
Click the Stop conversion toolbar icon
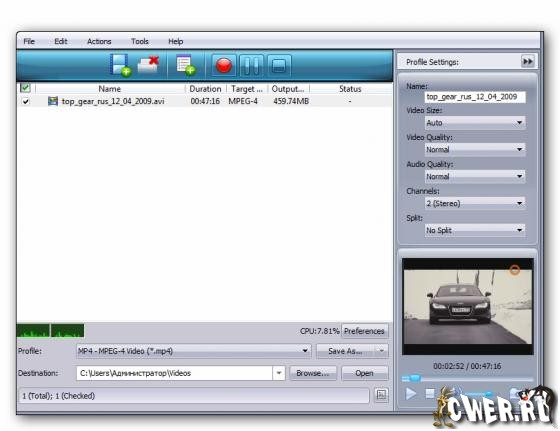click(279, 65)
